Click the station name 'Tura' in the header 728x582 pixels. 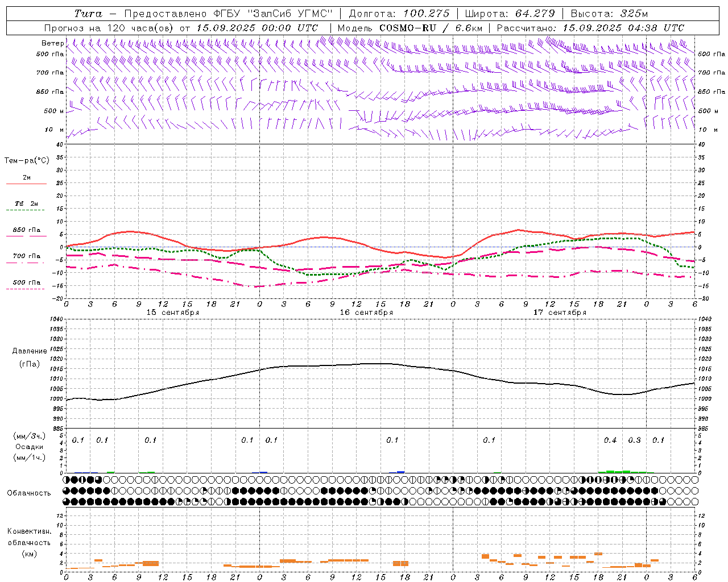[x=88, y=14]
